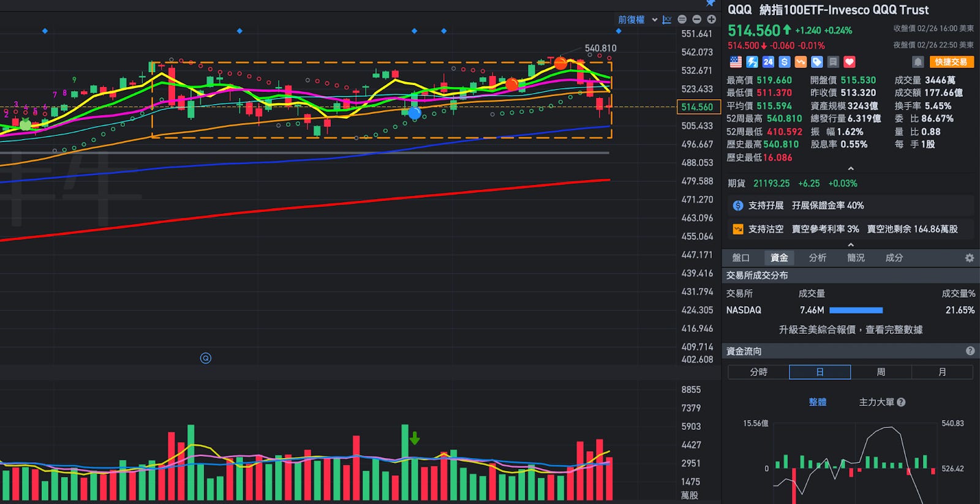Screen dimensions: 980x504
Task: Click the blue circle signal on the candlesticks
Action: coord(415,113)
